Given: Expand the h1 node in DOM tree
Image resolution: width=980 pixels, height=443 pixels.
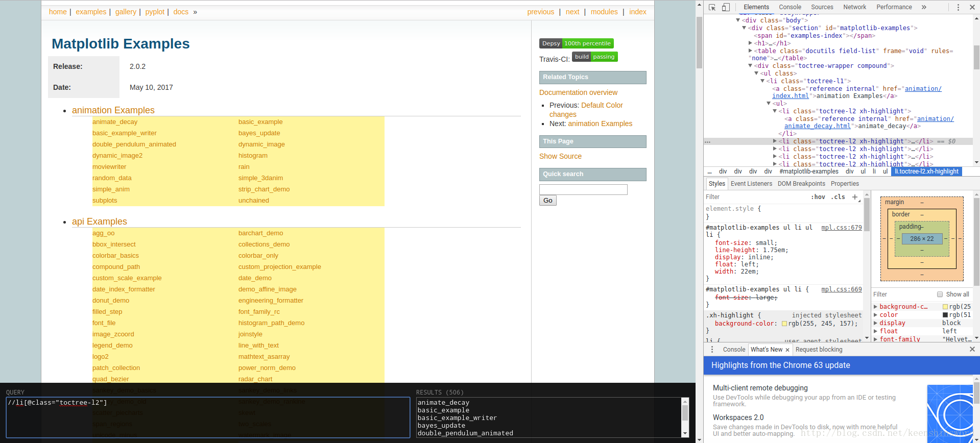Looking at the screenshot, I should coord(750,43).
